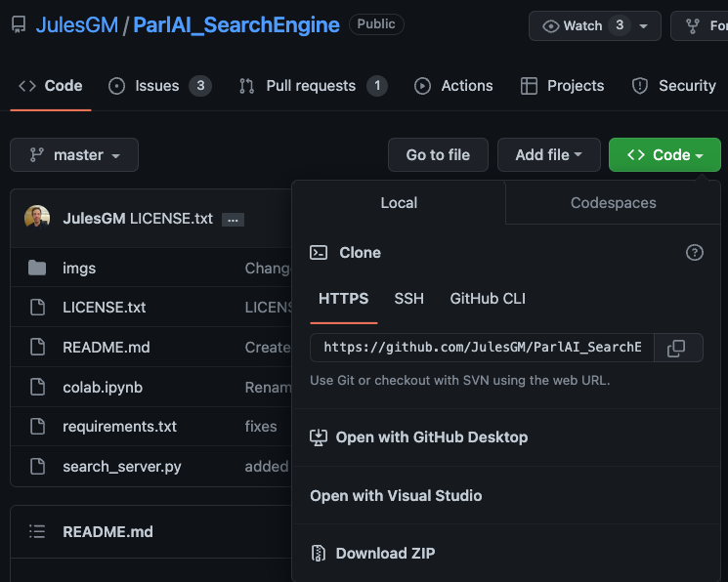Click the Clone help question mark icon
The image size is (728, 582).
695,253
